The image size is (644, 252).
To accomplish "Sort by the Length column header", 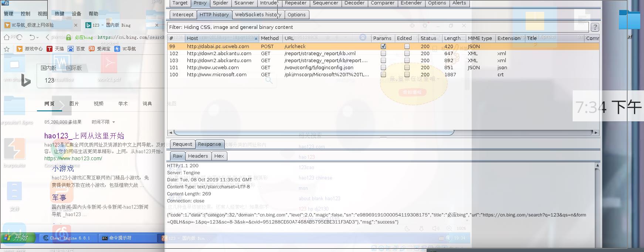I will pos(453,38).
